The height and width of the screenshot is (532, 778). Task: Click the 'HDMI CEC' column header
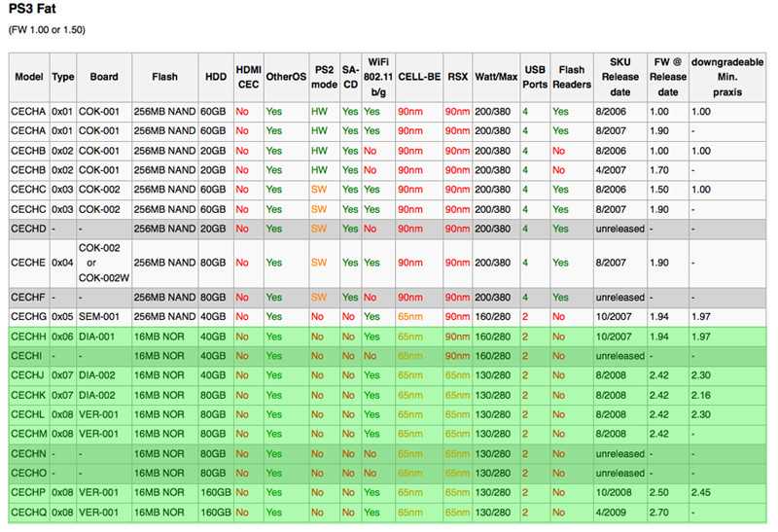pos(248,77)
